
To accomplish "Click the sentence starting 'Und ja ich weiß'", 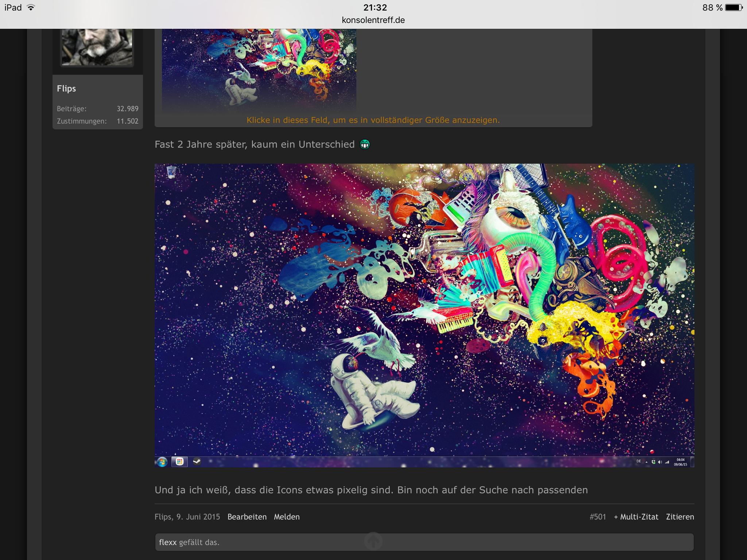I will tap(371, 490).
